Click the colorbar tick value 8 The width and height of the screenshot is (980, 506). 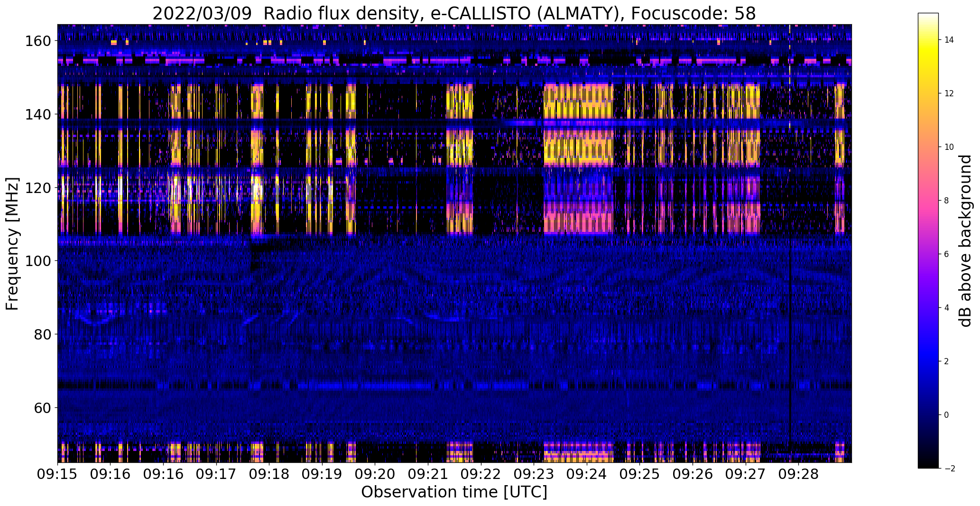pos(947,201)
